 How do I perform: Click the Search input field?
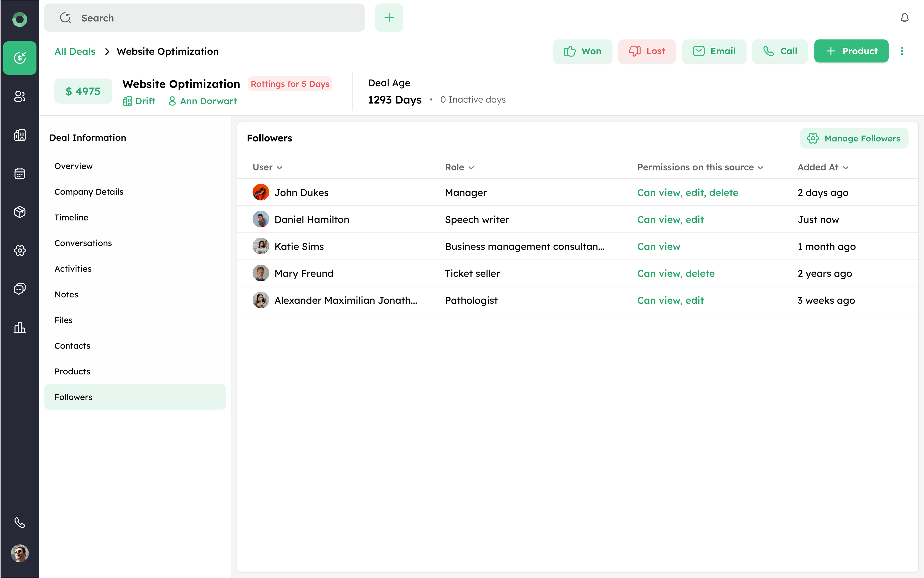(x=204, y=18)
